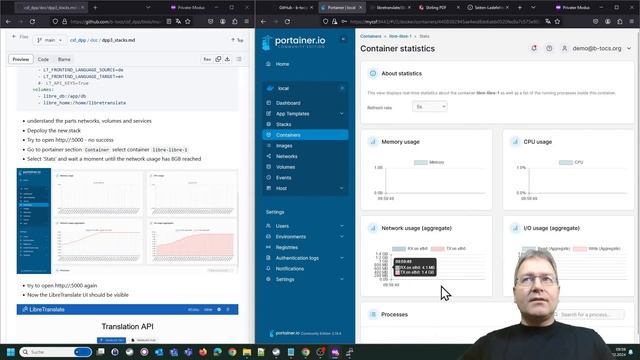Screen dimensions: 640x360
Task: Open the Windows Start menu
Action: (x=11, y=352)
